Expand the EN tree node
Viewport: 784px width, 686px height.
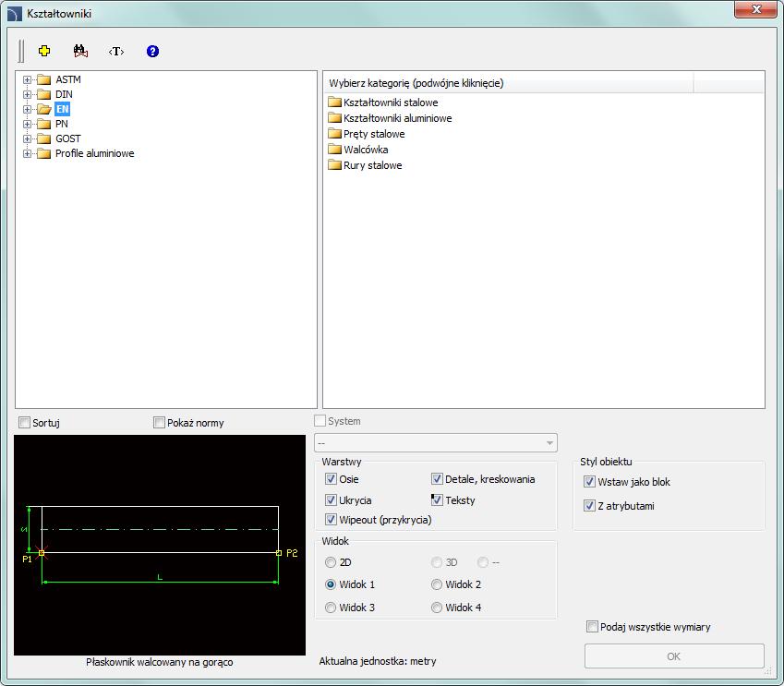click(27, 109)
